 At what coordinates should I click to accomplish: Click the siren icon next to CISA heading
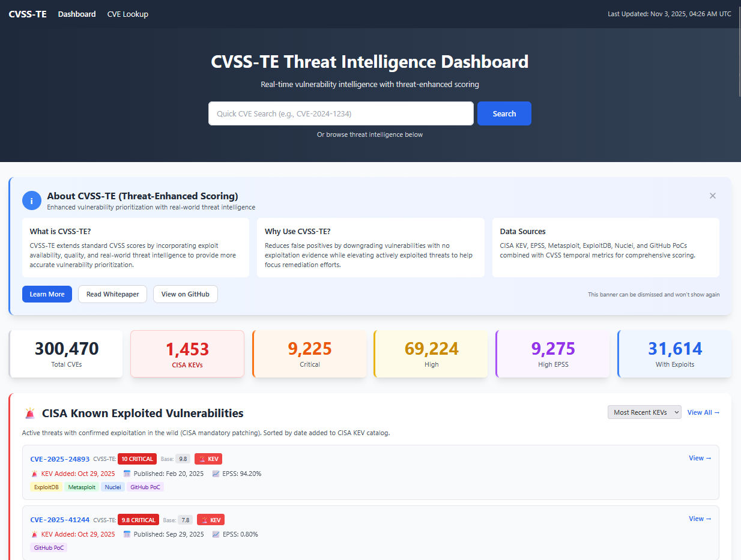click(x=29, y=413)
